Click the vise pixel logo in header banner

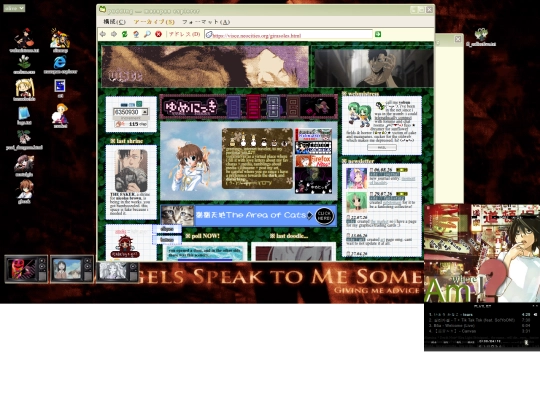click(x=125, y=76)
